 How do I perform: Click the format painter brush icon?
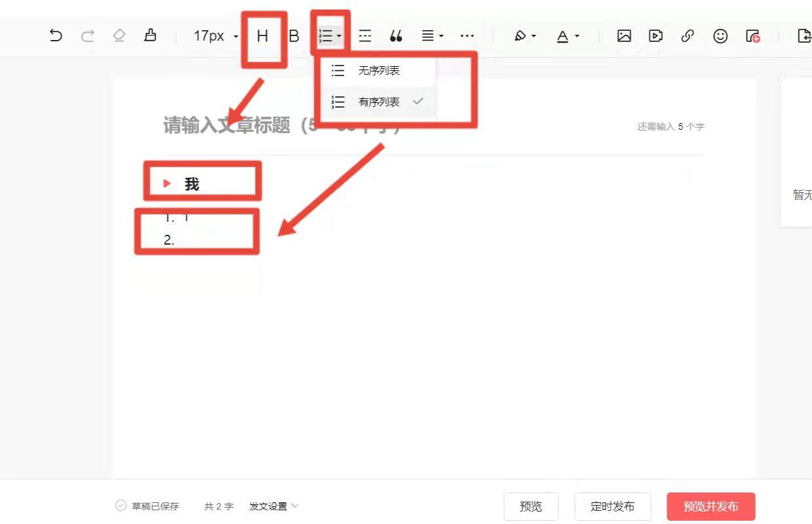(x=151, y=36)
